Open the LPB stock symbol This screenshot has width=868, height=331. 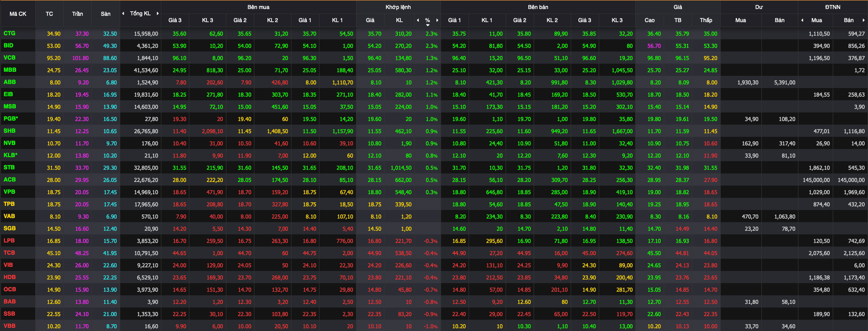pyautogui.click(x=9, y=241)
